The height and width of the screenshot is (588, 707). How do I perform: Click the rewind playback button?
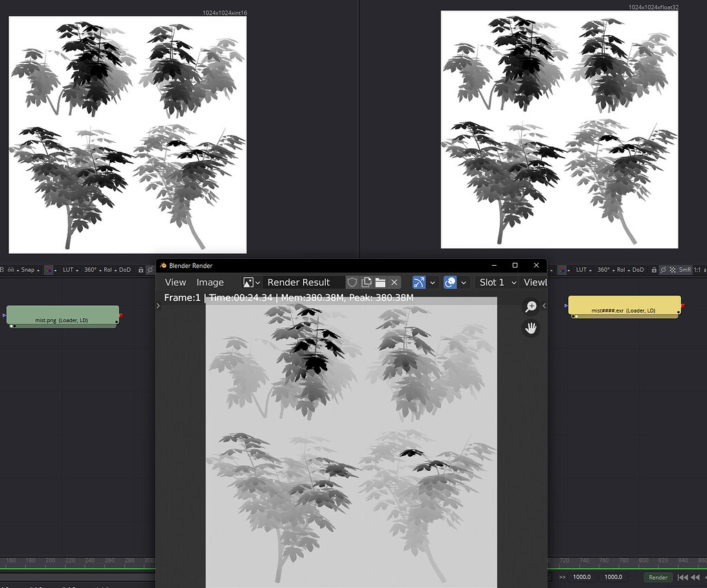point(695,577)
